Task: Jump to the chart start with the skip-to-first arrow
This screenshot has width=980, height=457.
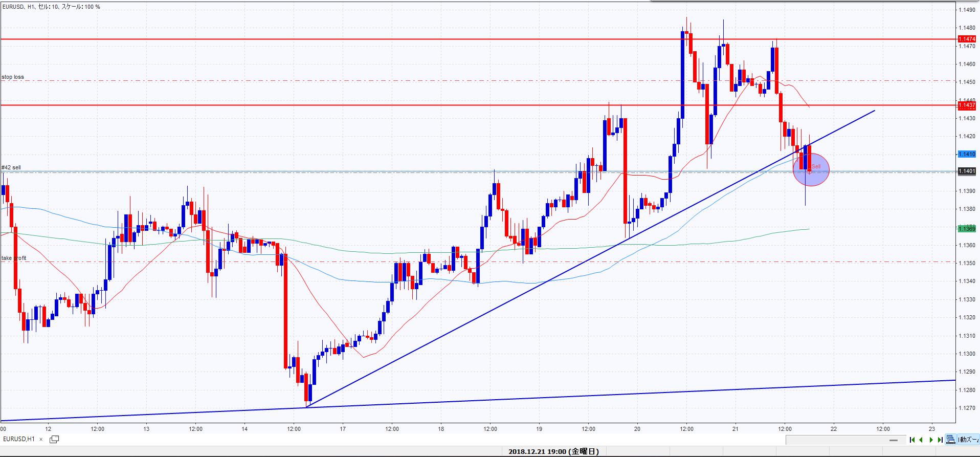Action: tap(912, 440)
